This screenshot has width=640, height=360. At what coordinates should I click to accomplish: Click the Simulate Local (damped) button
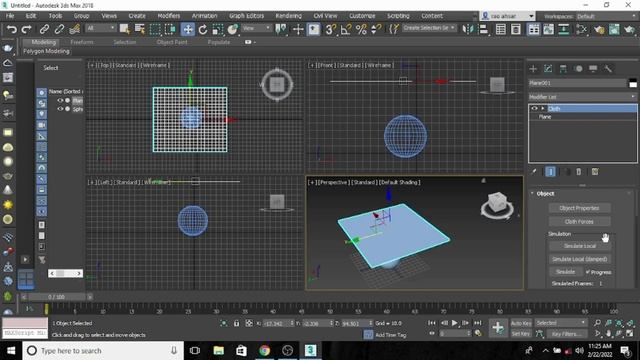[580, 259]
